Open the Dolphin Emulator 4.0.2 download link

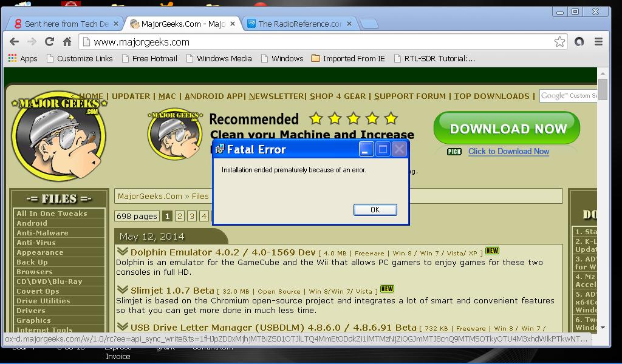tap(223, 252)
